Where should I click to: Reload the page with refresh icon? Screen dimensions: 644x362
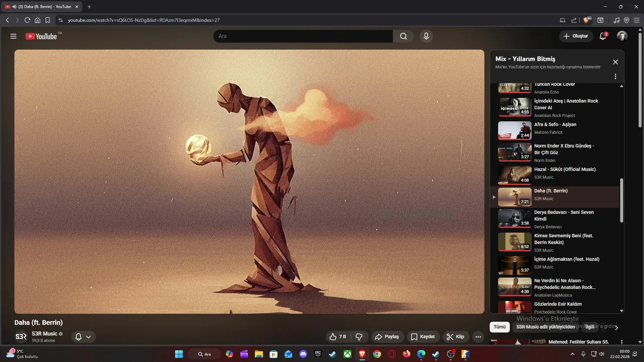click(x=27, y=20)
